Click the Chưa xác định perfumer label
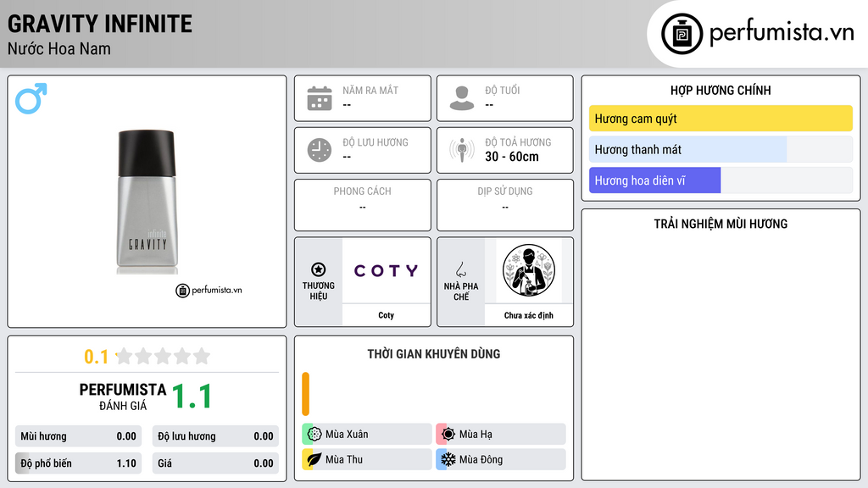The image size is (868, 488). tap(529, 315)
